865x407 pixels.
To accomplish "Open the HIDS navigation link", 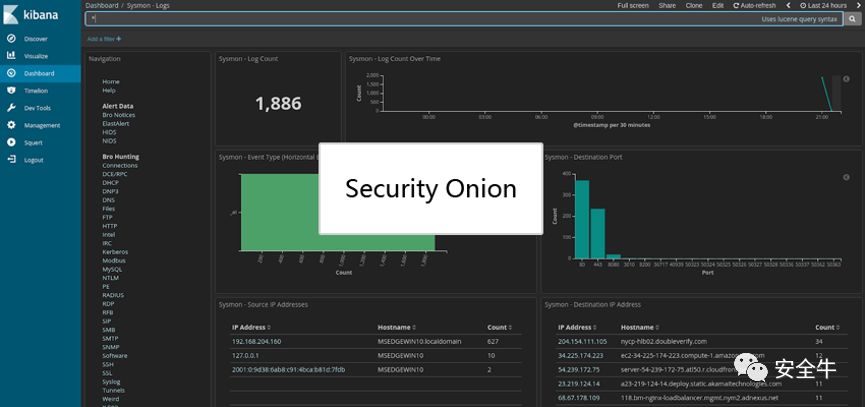I will point(109,132).
